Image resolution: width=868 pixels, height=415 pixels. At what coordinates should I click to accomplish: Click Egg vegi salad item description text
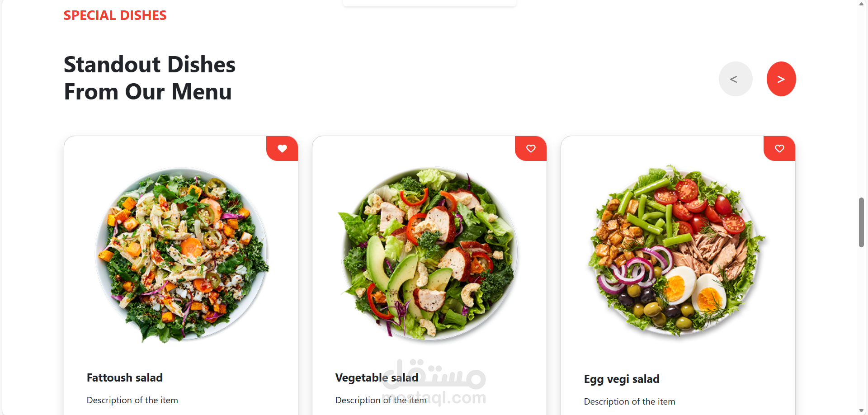coord(630,402)
